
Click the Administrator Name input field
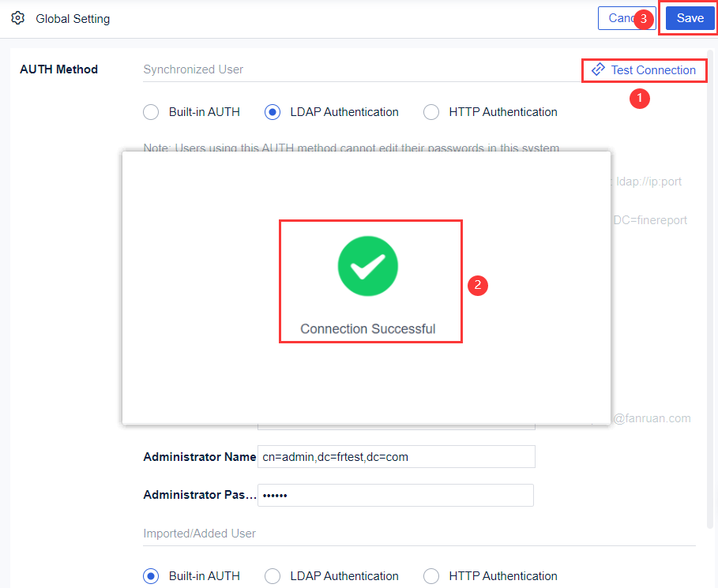click(x=396, y=456)
